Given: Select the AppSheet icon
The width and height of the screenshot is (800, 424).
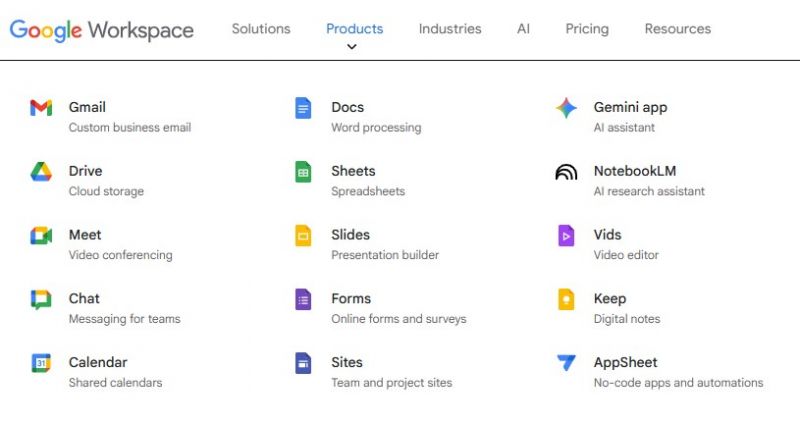Looking at the screenshot, I should click(x=566, y=363).
